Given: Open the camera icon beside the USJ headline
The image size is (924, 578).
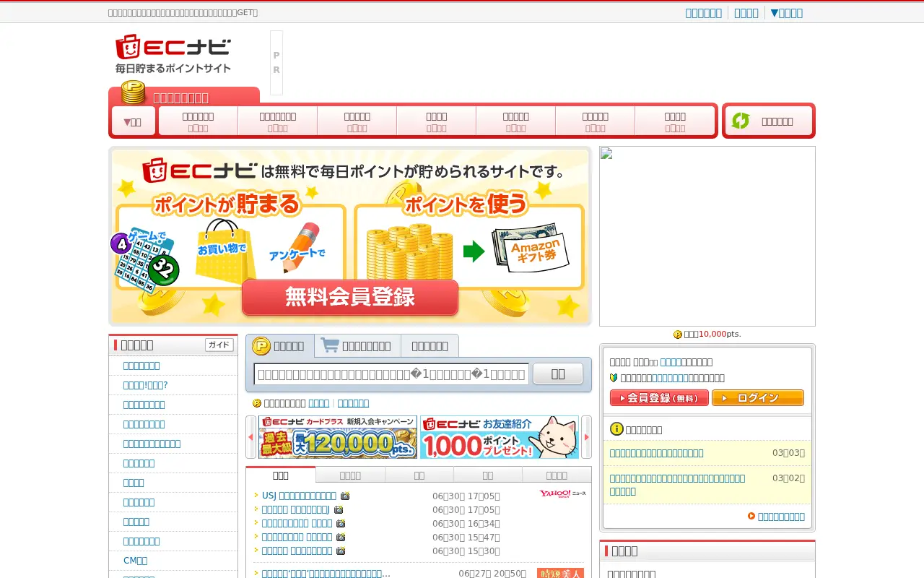Looking at the screenshot, I should pos(345,496).
